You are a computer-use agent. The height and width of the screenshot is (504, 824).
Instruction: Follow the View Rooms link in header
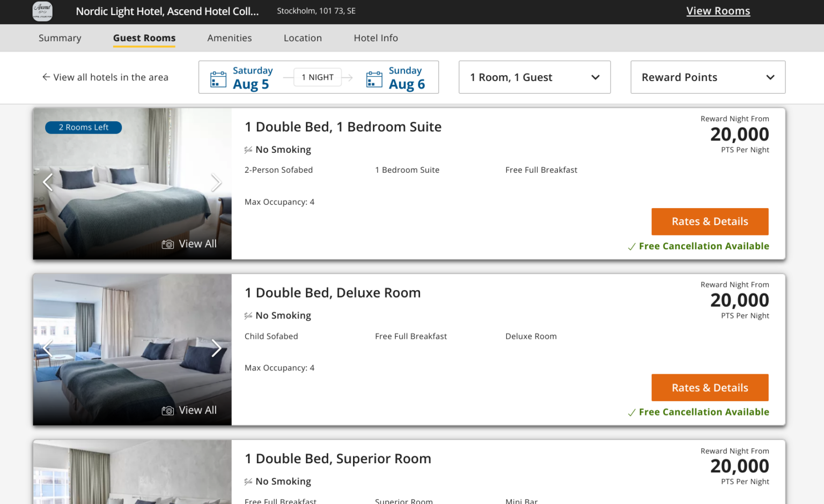click(718, 11)
